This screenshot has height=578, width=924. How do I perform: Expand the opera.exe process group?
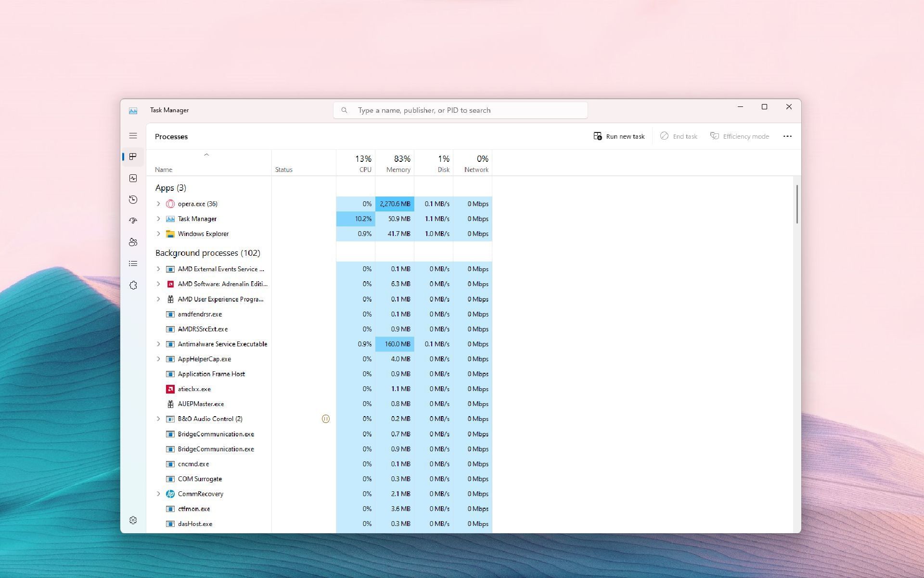pos(158,204)
